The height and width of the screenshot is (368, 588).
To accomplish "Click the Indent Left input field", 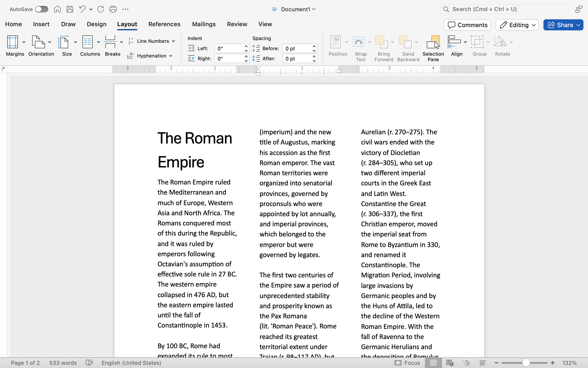I will [x=229, y=49].
